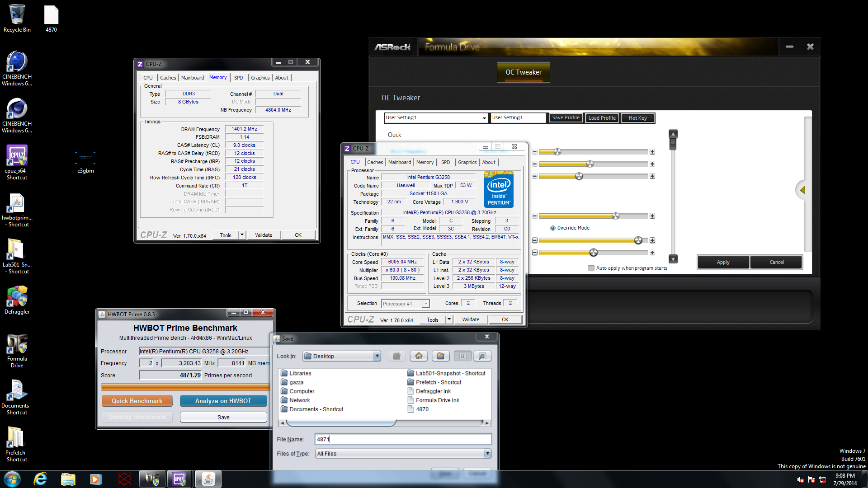Click Validate in the front CPU-Z window
868x488 pixels.
[x=471, y=319]
